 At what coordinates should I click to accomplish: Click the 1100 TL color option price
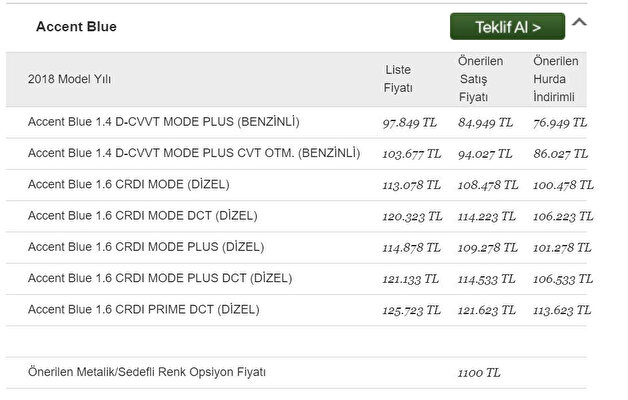coord(479,372)
